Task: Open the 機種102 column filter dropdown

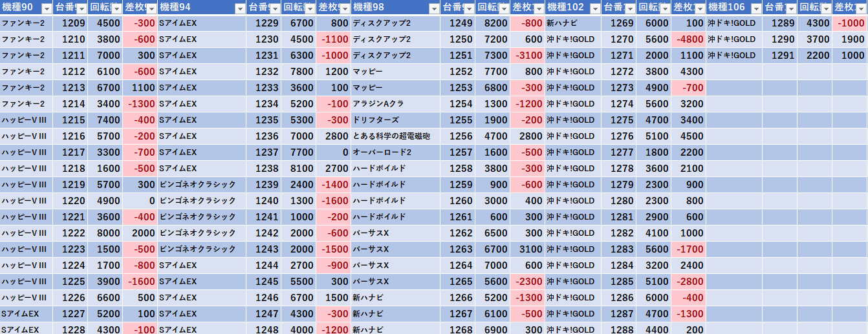Action: (595, 8)
